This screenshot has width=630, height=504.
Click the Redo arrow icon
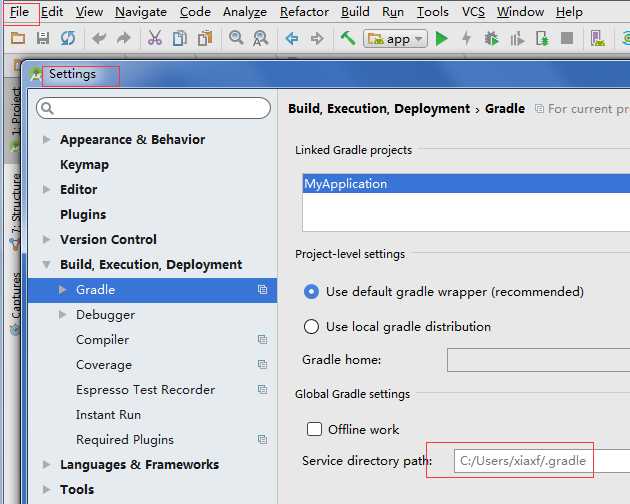(124, 39)
